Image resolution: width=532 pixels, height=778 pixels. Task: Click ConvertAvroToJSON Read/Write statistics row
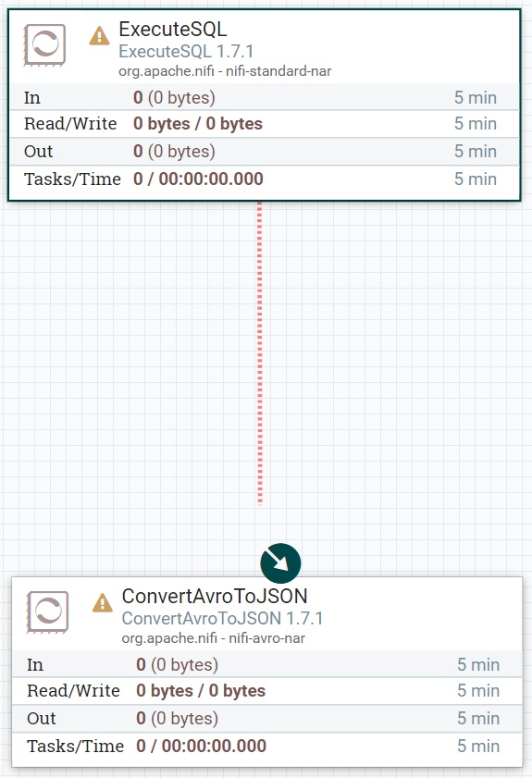(x=267, y=691)
